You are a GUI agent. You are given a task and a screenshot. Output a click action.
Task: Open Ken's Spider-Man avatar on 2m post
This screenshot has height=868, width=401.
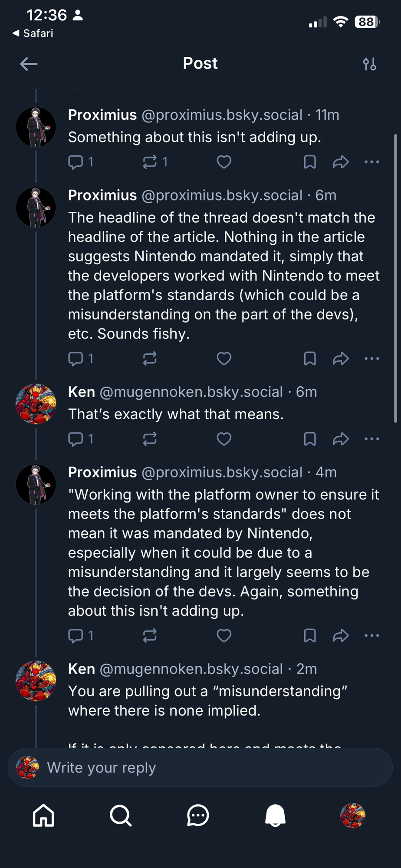36,681
